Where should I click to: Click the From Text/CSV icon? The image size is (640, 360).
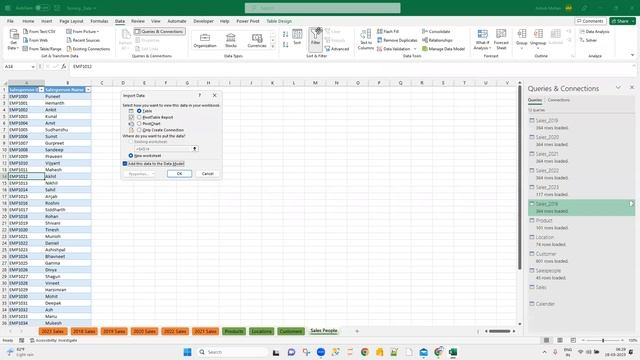[26, 31]
